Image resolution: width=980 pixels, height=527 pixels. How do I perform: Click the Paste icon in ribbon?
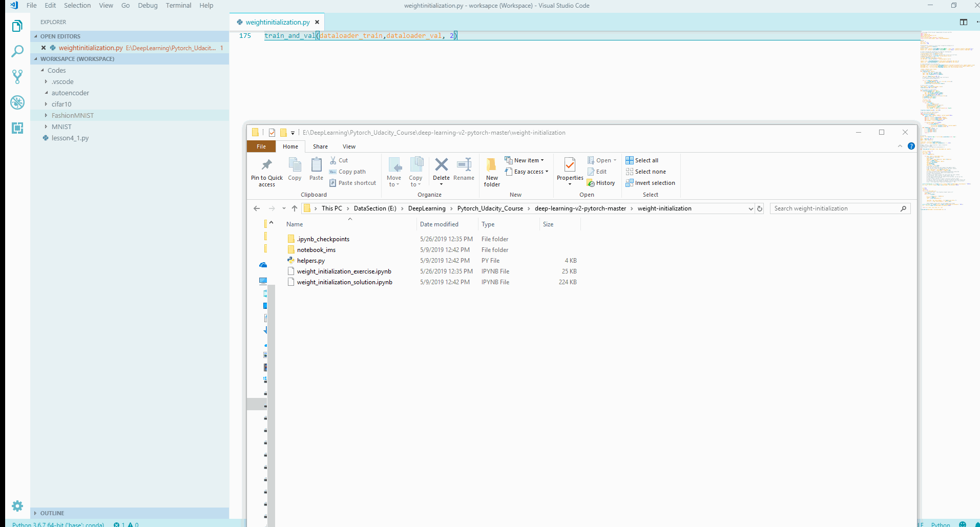point(316,169)
